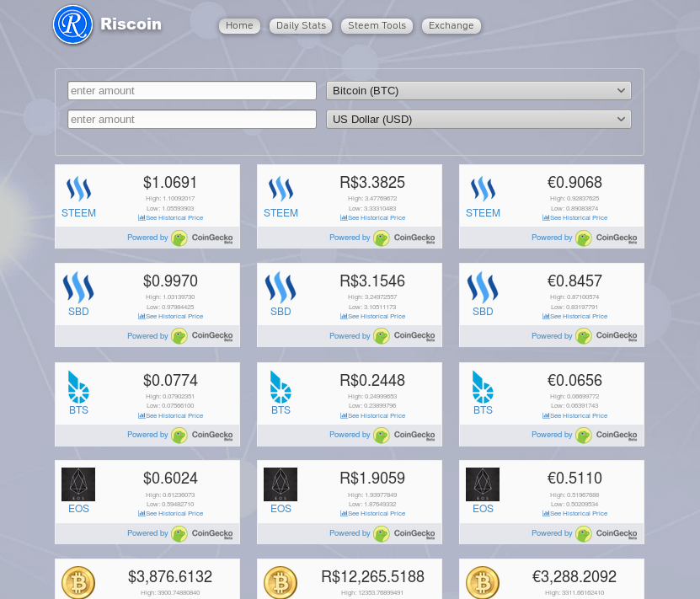Open See Historical Price for BTS in R$
700x599 pixels.
click(x=373, y=415)
